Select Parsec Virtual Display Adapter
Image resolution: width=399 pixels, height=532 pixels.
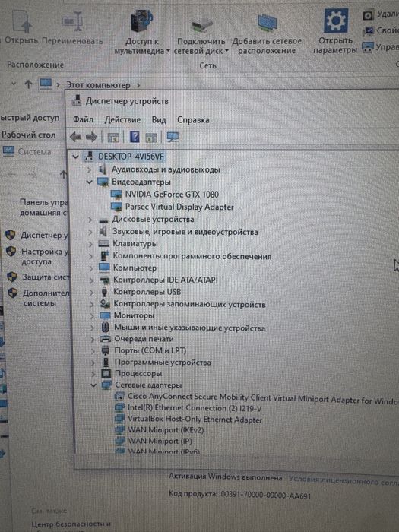point(179,207)
